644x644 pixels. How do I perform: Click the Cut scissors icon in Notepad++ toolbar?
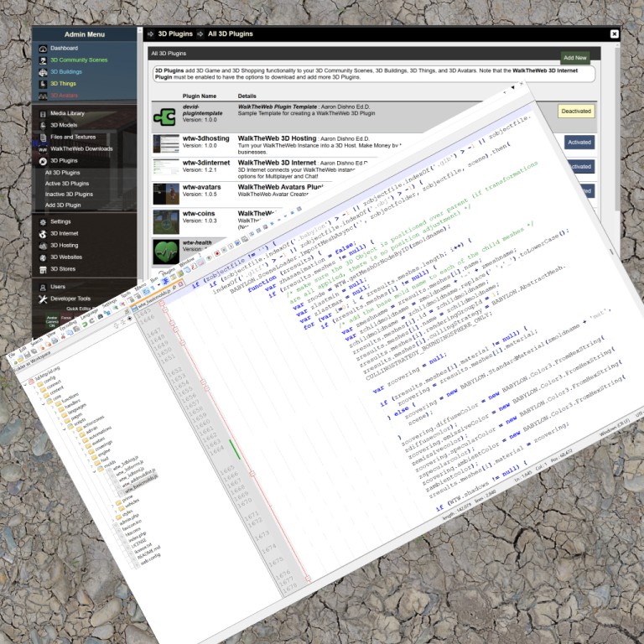(63, 335)
